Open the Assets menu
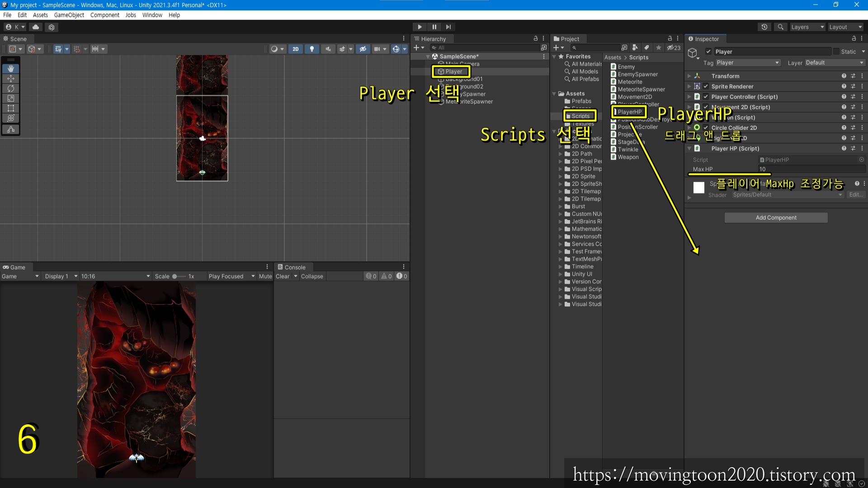This screenshot has width=868, height=488. coord(40,15)
